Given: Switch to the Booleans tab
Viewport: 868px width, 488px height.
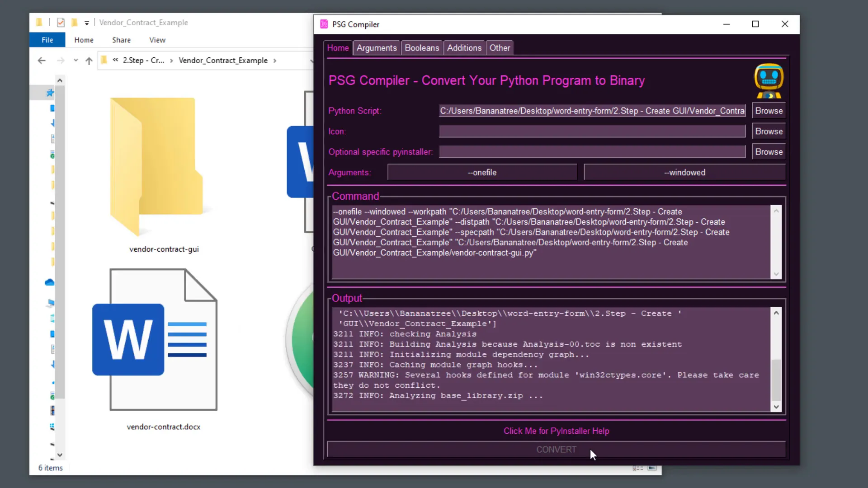Looking at the screenshot, I should coord(421,47).
